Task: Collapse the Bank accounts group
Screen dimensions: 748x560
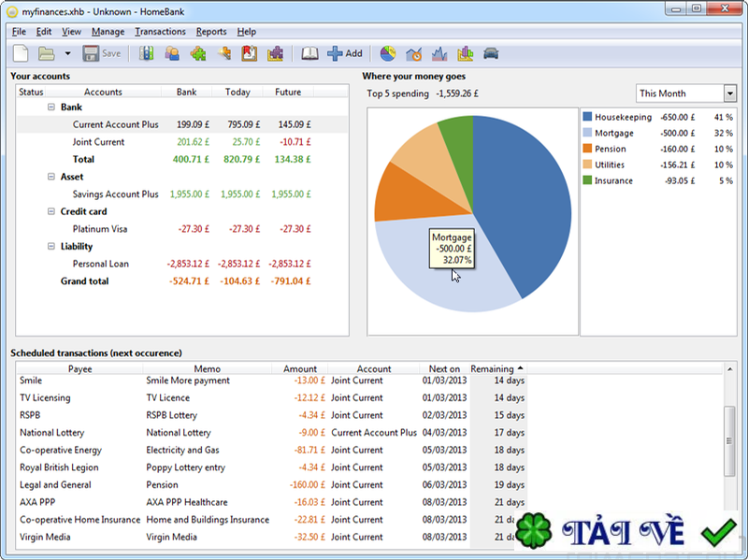Action: (x=51, y=108)
